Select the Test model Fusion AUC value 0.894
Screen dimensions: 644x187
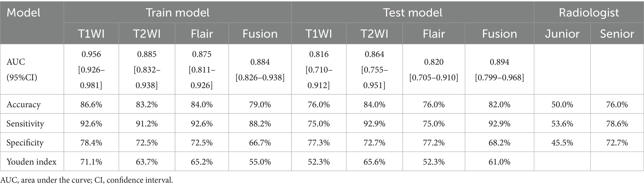(x=499, y=62)
